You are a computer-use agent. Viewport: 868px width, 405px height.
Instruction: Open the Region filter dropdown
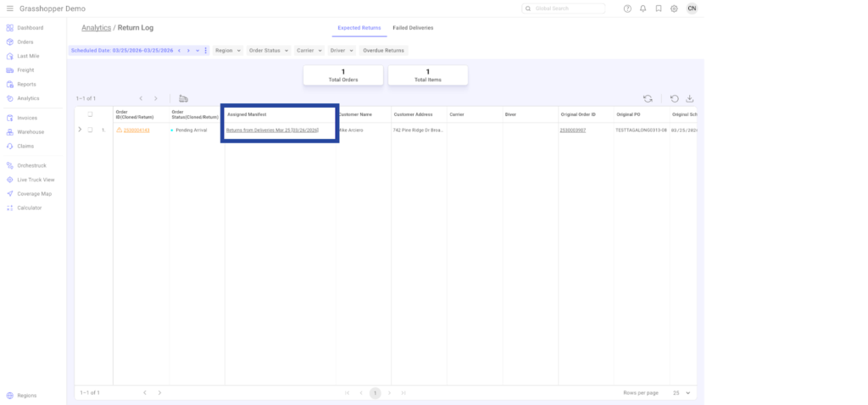click(227, 50)
